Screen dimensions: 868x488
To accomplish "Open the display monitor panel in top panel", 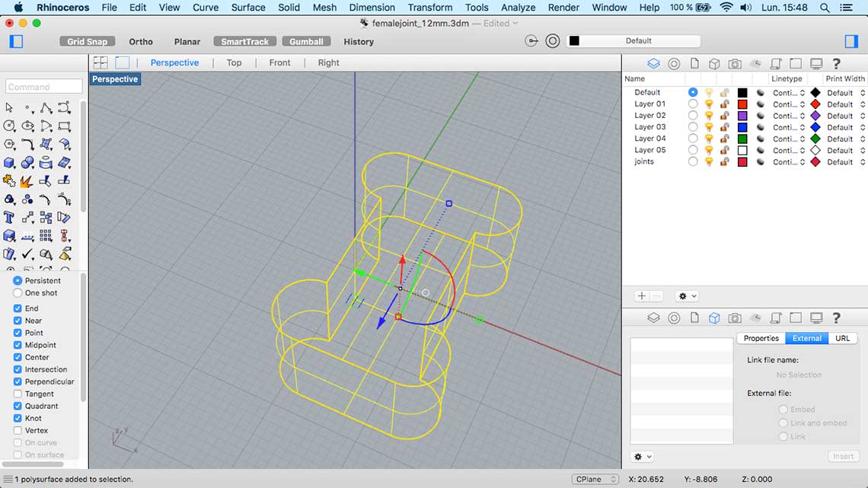I will pos(816,64).
